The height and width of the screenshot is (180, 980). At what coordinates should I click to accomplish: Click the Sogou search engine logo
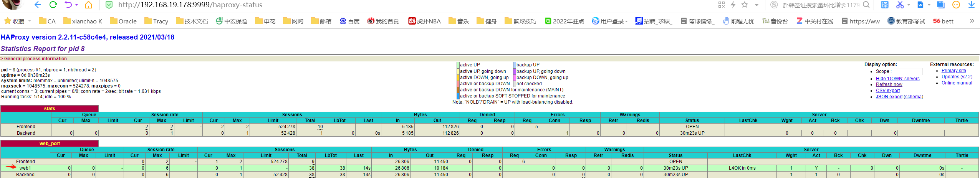tap(774, 5)
